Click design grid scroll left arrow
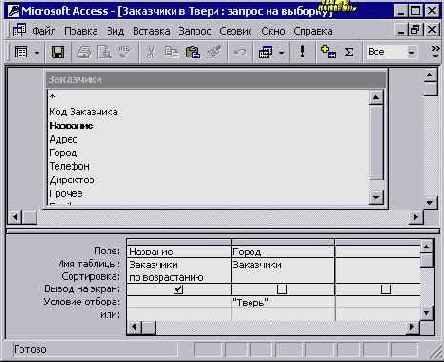This screenshot has height=362, width=444. click(x=135, y=327)
